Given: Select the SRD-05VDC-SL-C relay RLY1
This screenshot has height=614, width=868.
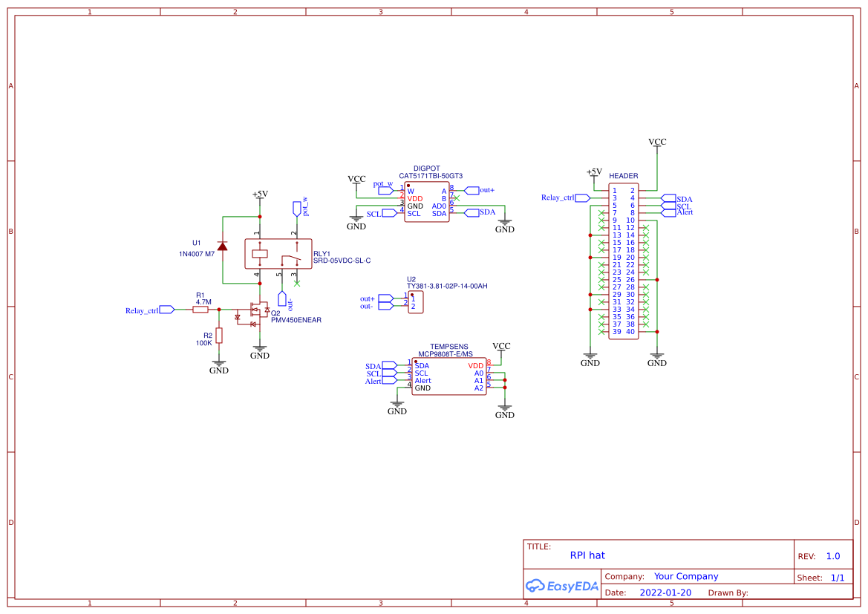Looking at the screenshot, I should tap(278, 253).
